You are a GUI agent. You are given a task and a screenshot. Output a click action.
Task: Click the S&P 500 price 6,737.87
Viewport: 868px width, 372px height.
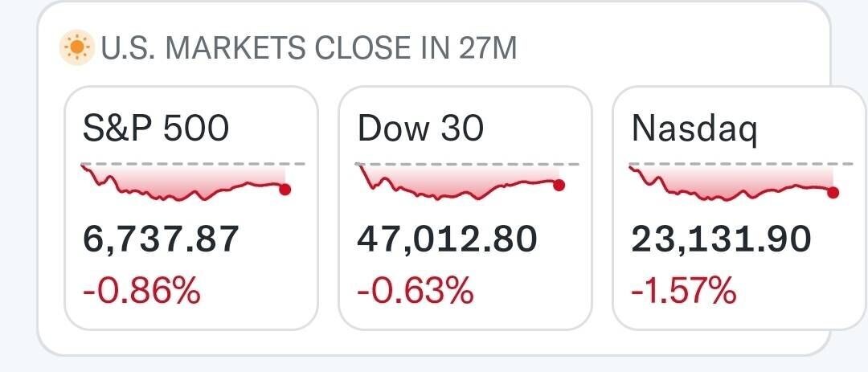tap(161, 239)
